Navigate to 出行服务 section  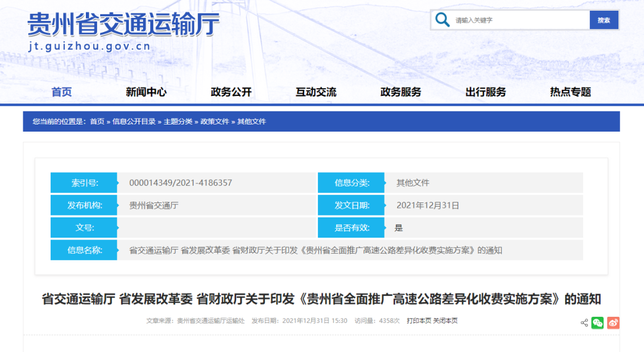[485, 92]
